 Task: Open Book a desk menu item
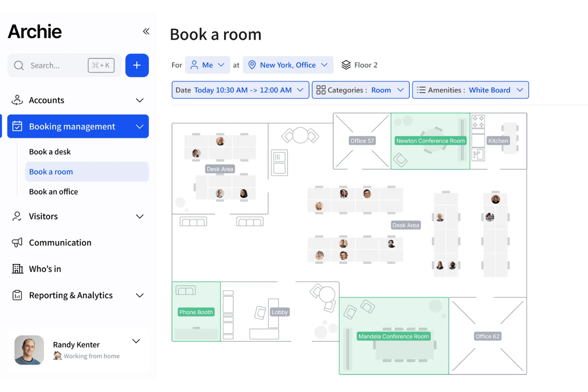point(50,152)
